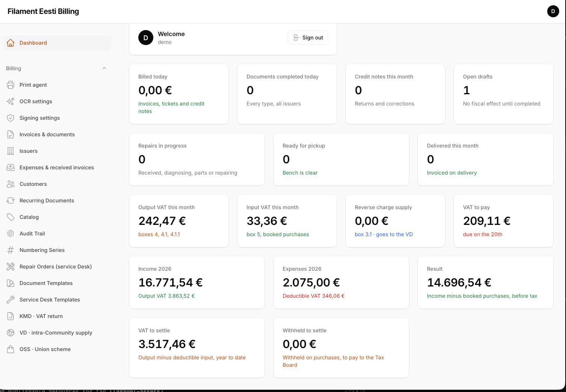The height and width of the screenshot is (392, 566).
Task: Click the Sign out button
Action: [308, 38]
